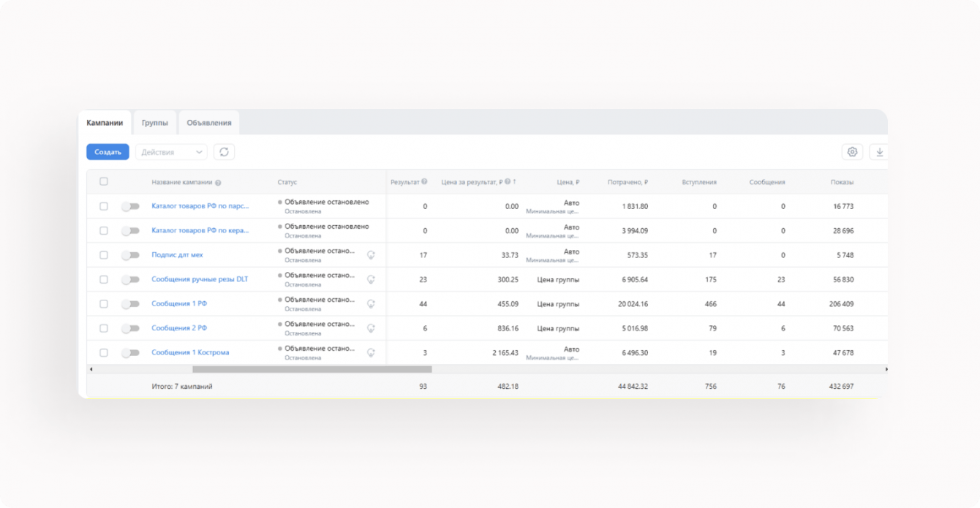
Task: Open table settings gear icon
Action: click(852, 152)
